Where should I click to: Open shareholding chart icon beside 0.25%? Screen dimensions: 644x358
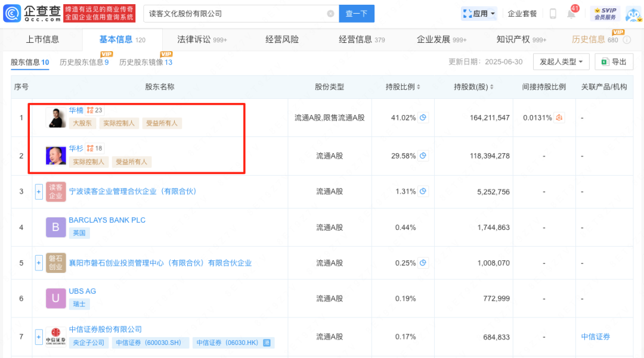click(423, 263)
